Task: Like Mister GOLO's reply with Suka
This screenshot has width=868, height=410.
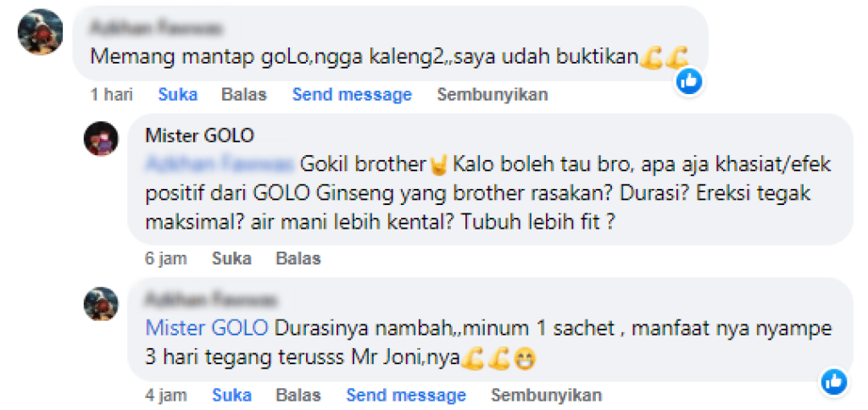Action: pos(231,258)
